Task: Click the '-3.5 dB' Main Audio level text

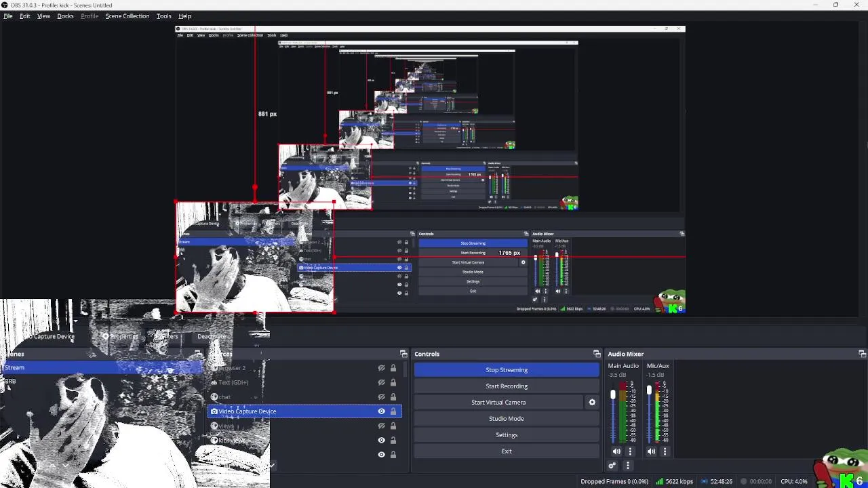Action: point(617,375)
